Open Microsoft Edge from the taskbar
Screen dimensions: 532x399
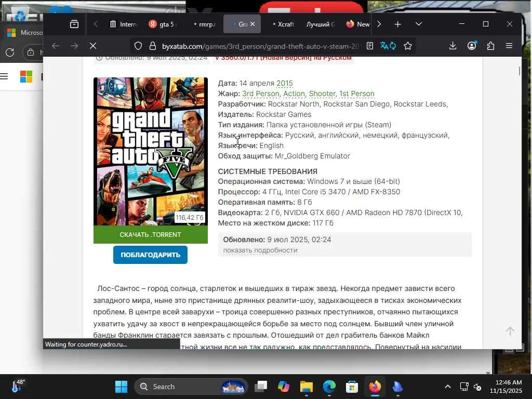(x=329, y=387)
